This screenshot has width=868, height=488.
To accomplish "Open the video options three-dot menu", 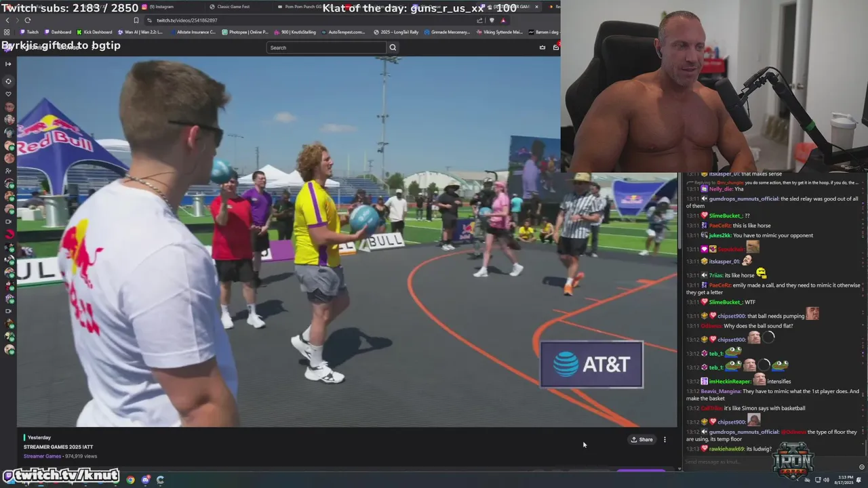I will point(665,439).
